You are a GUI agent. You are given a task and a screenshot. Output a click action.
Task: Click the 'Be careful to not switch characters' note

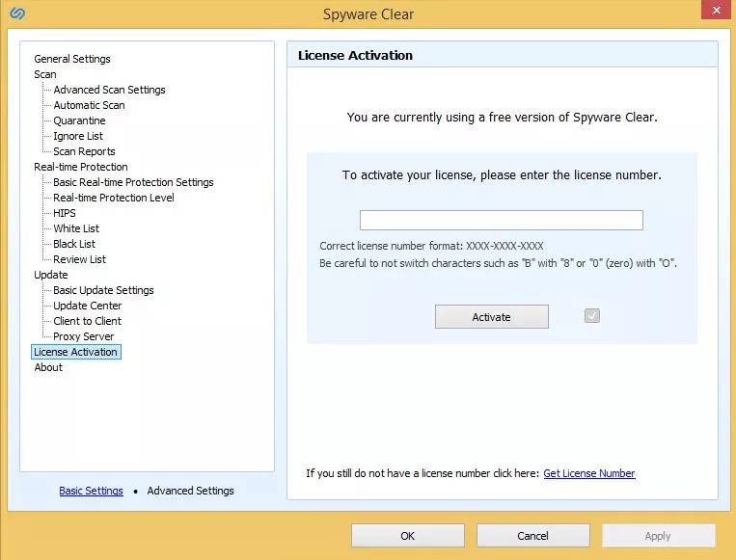pos(498,263)
